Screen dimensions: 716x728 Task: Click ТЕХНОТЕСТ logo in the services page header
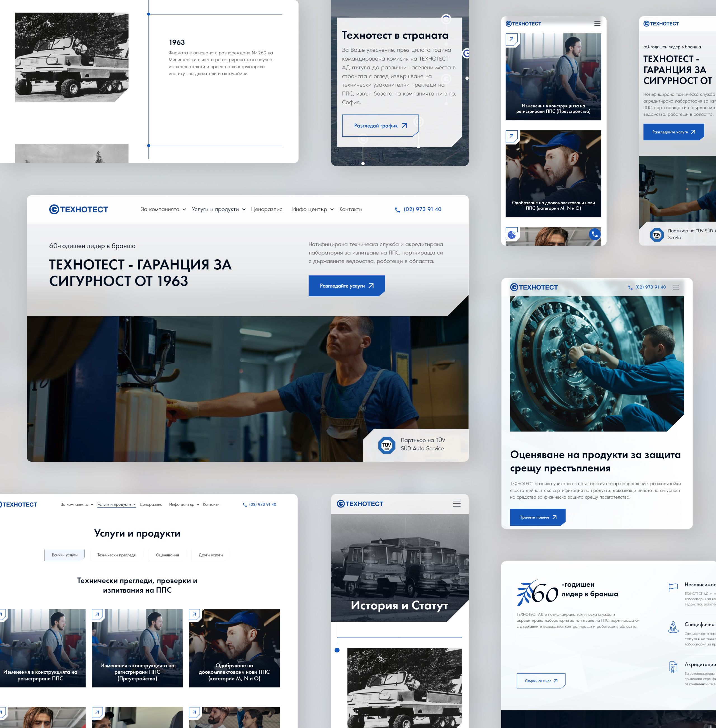[18, 504]
